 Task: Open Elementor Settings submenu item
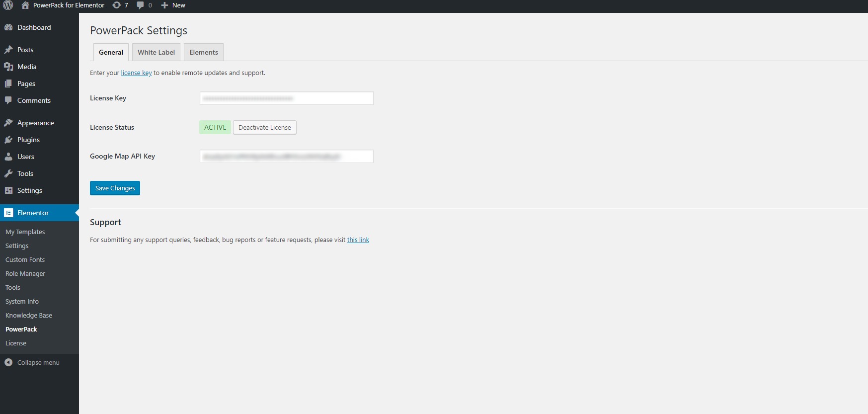pyautogui.click(x=17, y=246)
